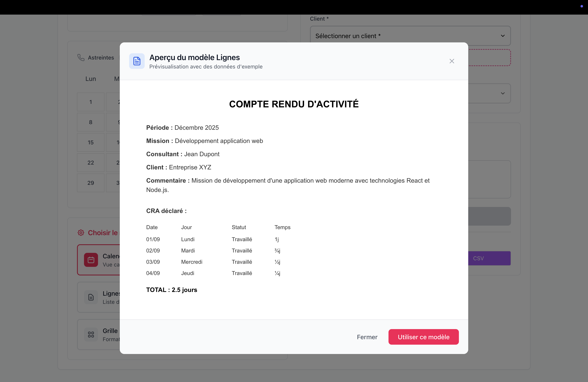
Task: Click the 'COMPTE RENDU D'ACTIVITÉ' heading
Action: 294,104
